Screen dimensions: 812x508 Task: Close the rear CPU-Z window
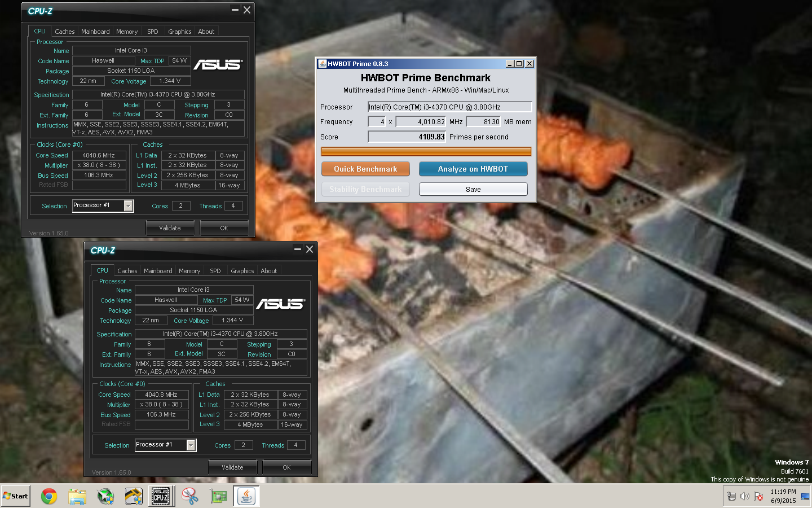247,10
